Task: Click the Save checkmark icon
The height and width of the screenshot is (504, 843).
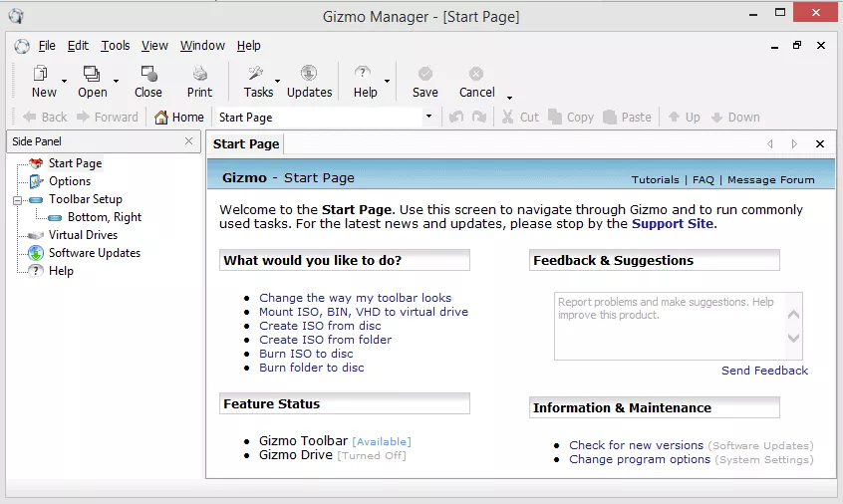Action: [x=425, y=73]
